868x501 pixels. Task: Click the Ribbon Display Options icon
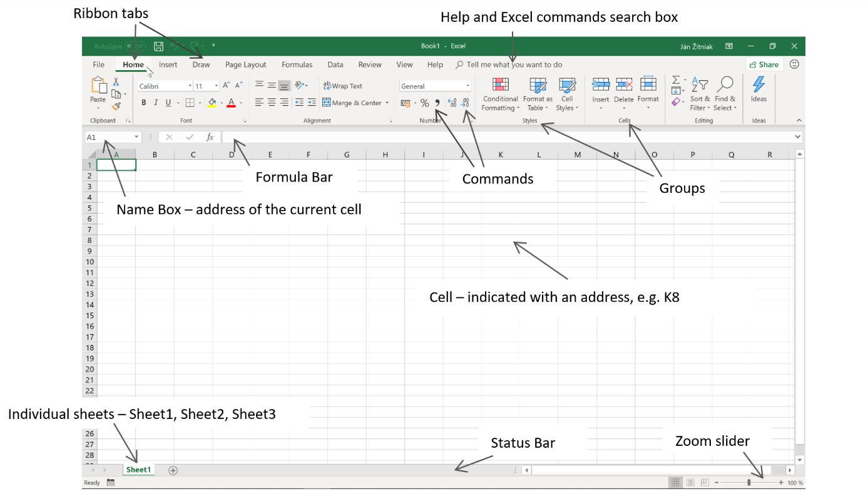(729, 46)
